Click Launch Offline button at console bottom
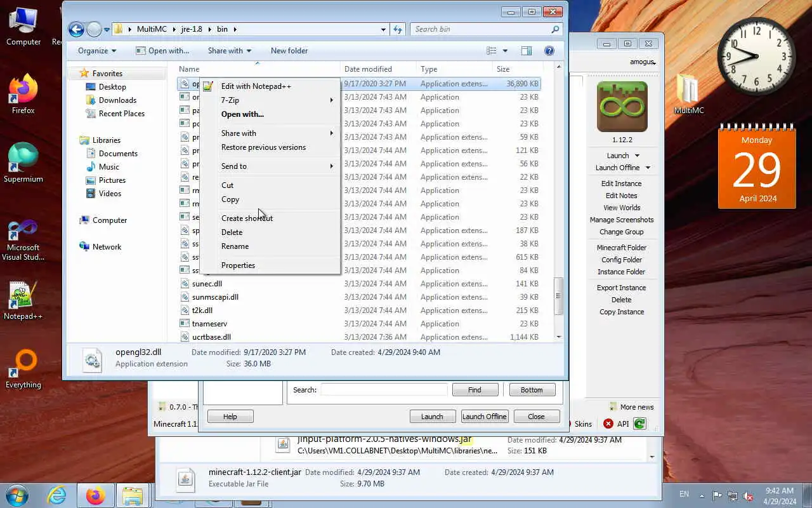The image size is (812, 508). pos(484,417)
